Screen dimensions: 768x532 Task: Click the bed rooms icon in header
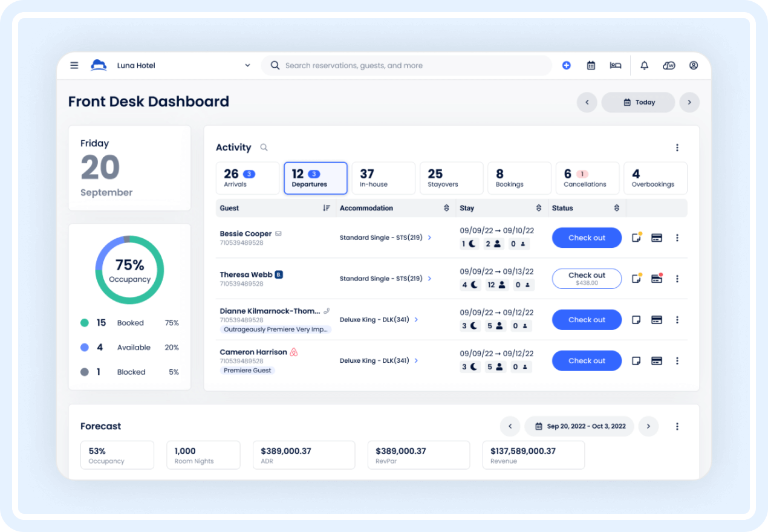(x=616, y=65)
